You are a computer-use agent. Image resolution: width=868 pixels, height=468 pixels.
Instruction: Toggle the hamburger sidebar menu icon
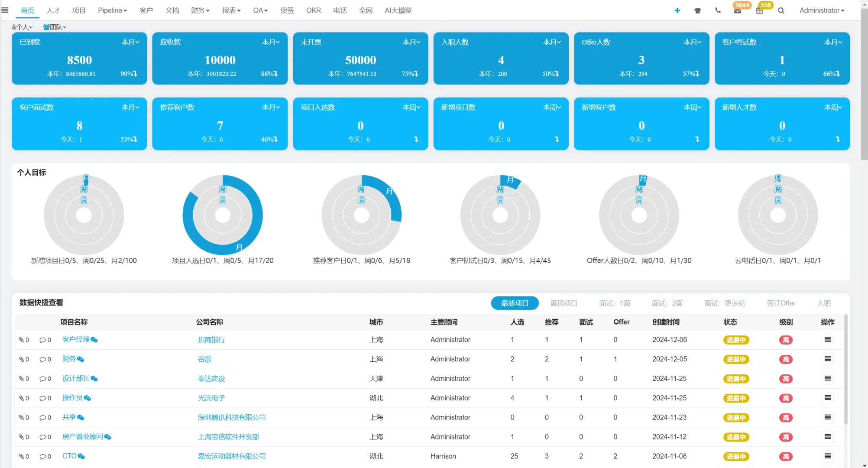[x=5, y=10]
